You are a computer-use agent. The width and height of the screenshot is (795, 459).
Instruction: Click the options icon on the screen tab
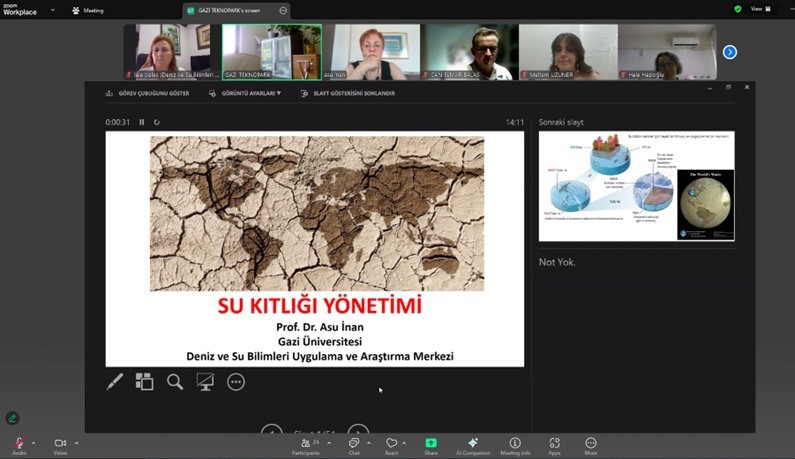(x=283, y=10)
